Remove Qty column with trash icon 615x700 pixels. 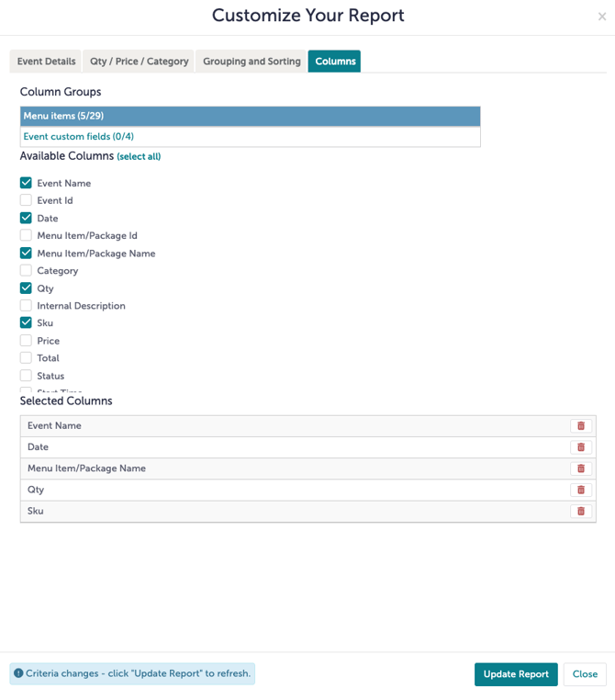(580, 490)
